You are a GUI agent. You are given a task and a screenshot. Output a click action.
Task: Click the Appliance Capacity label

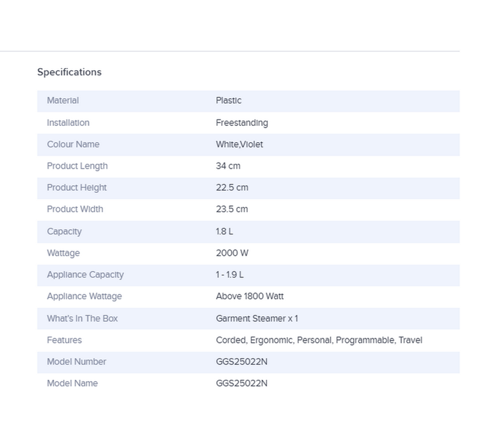(85, 275)
